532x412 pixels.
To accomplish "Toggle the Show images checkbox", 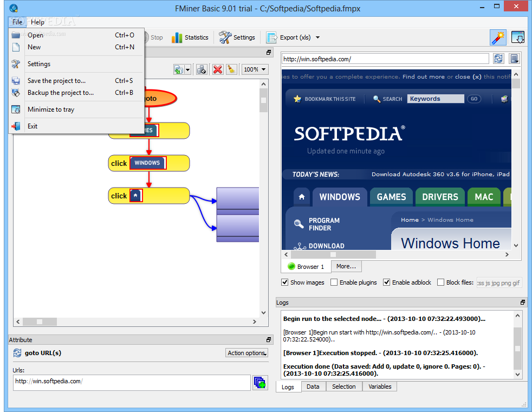I will tap(284, 282).
